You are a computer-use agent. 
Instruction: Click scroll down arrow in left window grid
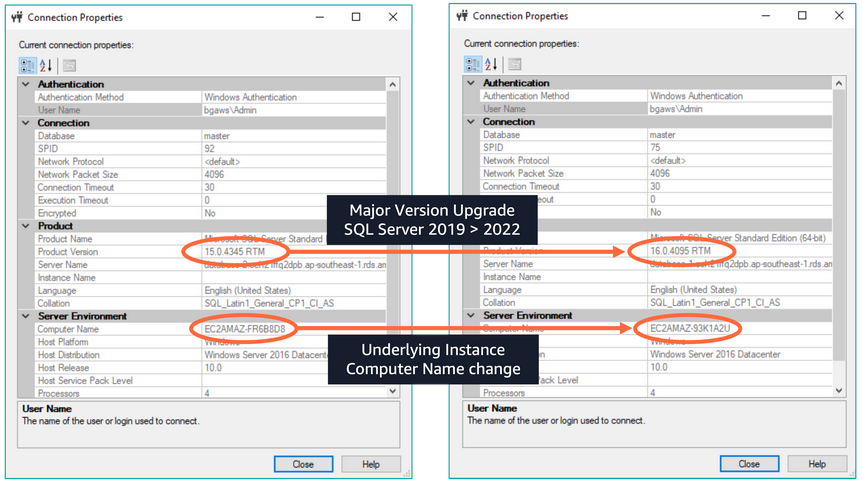coord(393,391)
